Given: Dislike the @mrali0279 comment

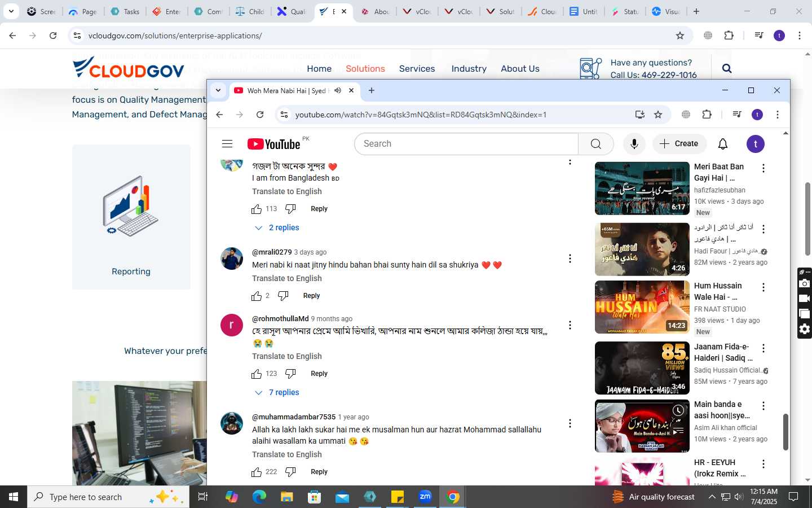Looking at the screenshot, I should 283,296.
